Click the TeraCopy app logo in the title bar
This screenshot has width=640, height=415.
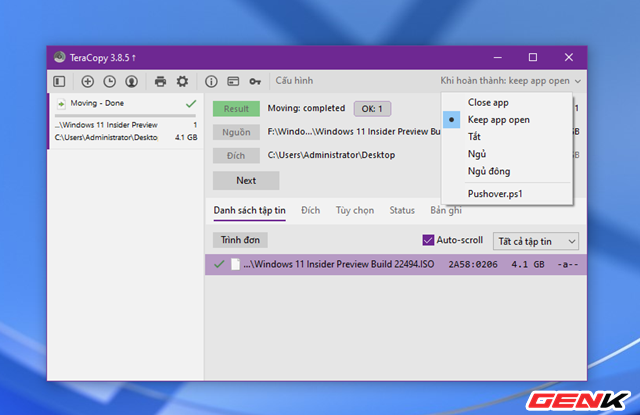pos(60,57)
